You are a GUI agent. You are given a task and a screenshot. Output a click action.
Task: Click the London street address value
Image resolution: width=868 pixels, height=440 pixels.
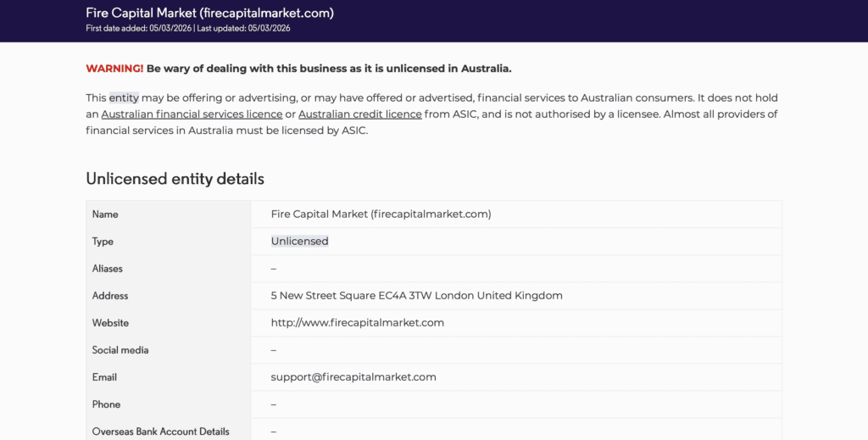(x=416, y=296)
